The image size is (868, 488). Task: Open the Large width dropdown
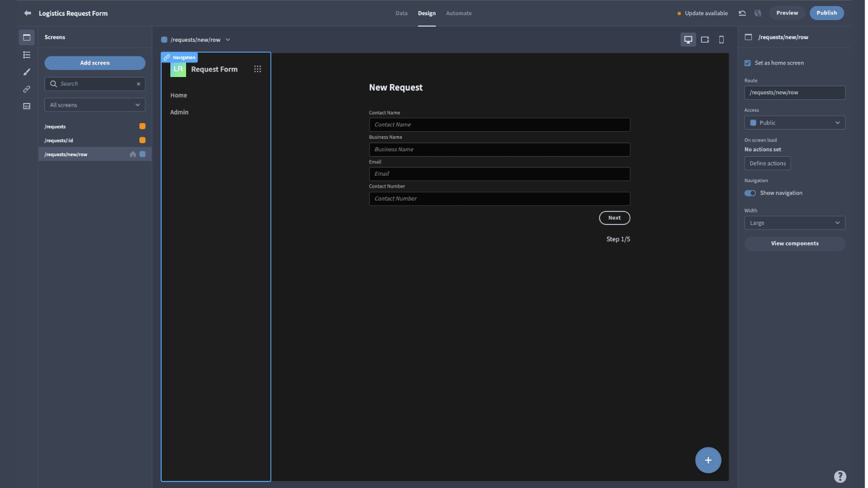pos(795,223)
